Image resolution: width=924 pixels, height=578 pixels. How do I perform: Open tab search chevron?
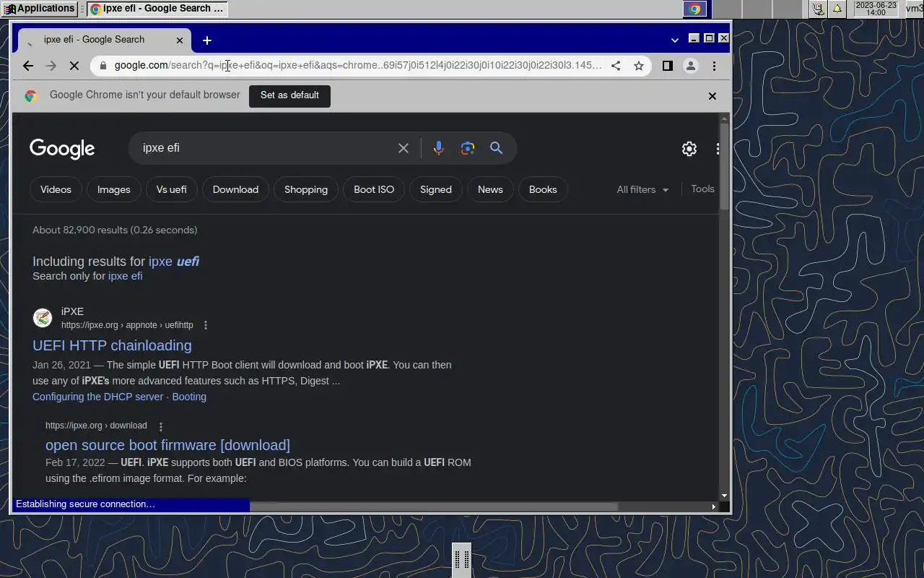click(675, 40)
